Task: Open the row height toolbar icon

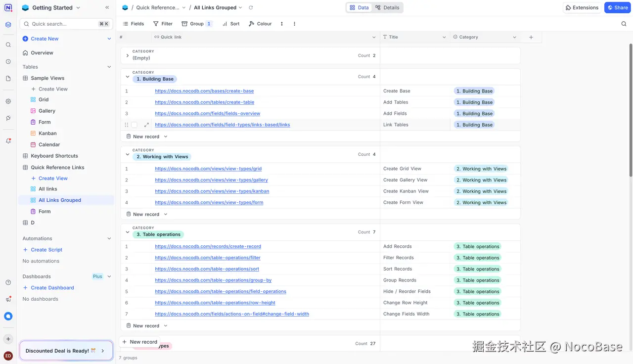Action: 282,24
